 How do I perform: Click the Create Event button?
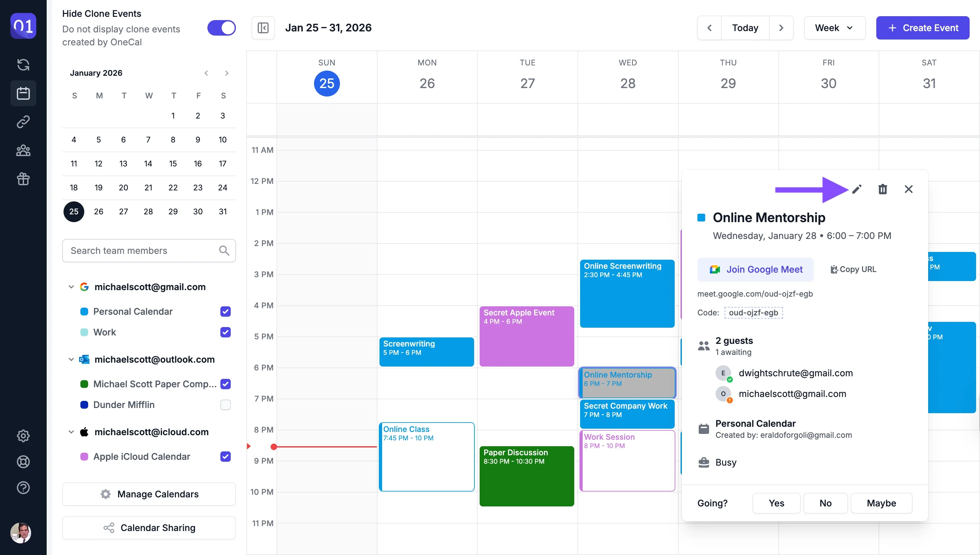click(x=922, y=28)
